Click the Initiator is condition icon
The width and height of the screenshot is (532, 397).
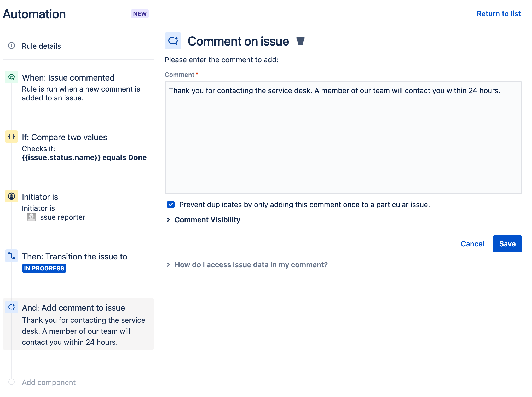[11, 196]
